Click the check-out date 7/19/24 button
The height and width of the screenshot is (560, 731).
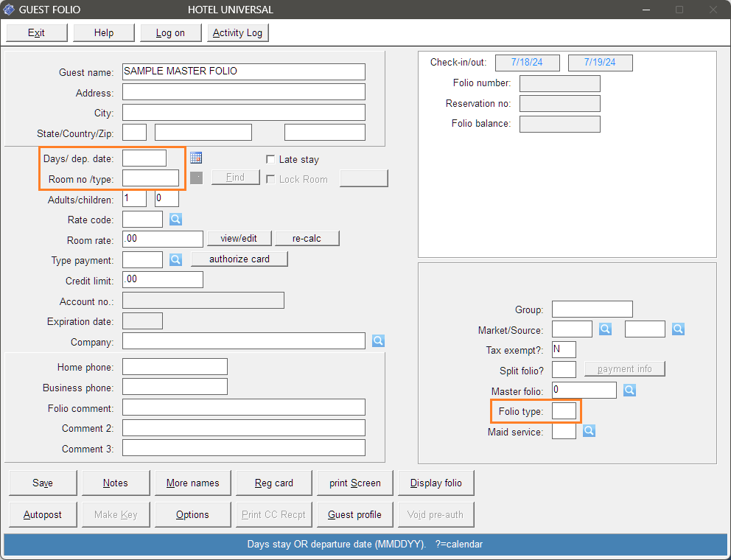click(x=601, y=63)
